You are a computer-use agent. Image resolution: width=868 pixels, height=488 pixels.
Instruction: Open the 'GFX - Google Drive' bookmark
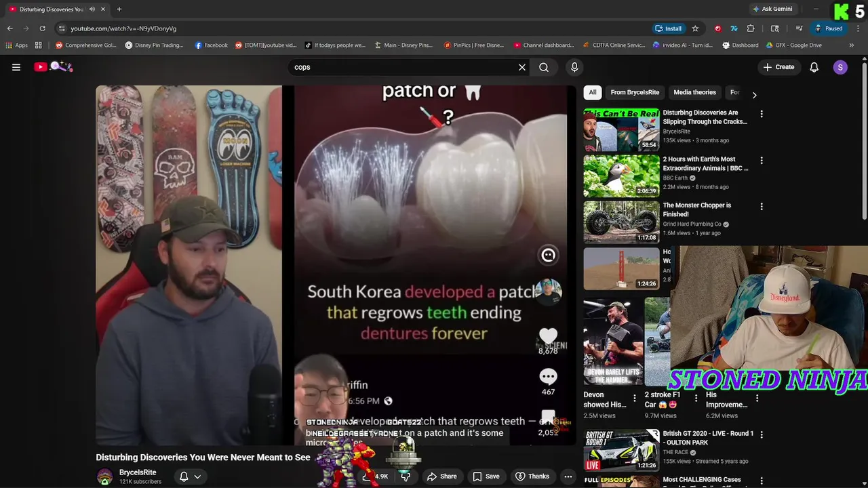coord(793,45)
